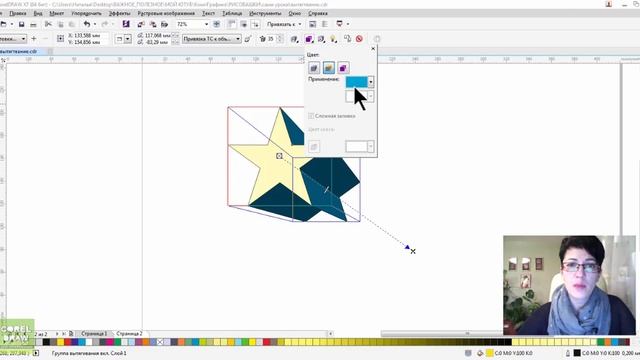Open the bevel color dropdown at the popup bottom
Image resolution: width=640 pixels, height=360 pixels.
pyautogui.click(x=371, y=147)
